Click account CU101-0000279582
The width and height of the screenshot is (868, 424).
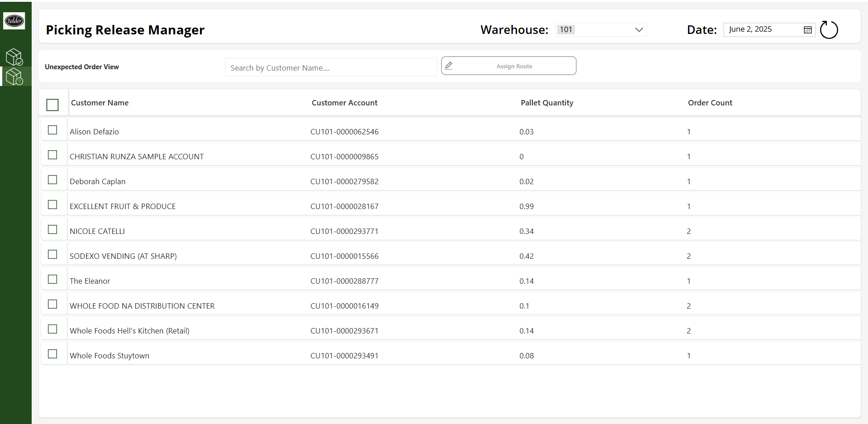pyautogui.click(x=344, y=181)
